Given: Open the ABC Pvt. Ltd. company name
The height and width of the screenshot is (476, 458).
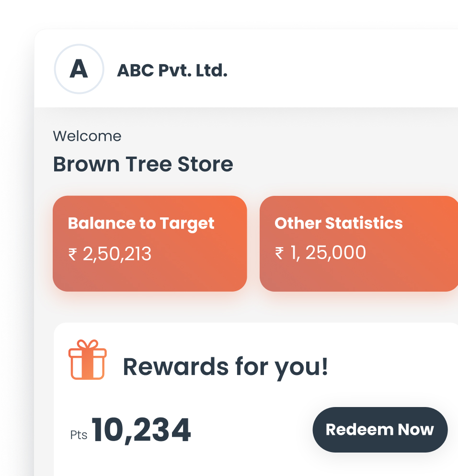Looking at the screenshot, I should point(172,70).
